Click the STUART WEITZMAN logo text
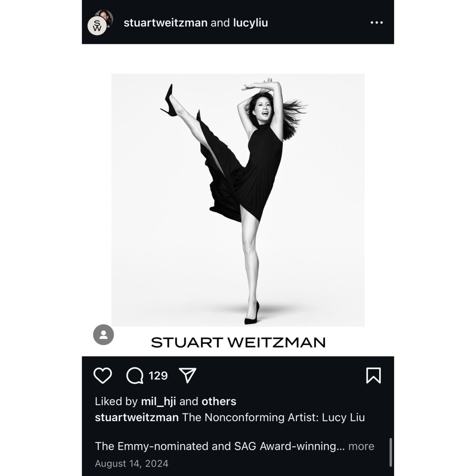Viewport: 476px width, 476px height. tap(238, 342)
